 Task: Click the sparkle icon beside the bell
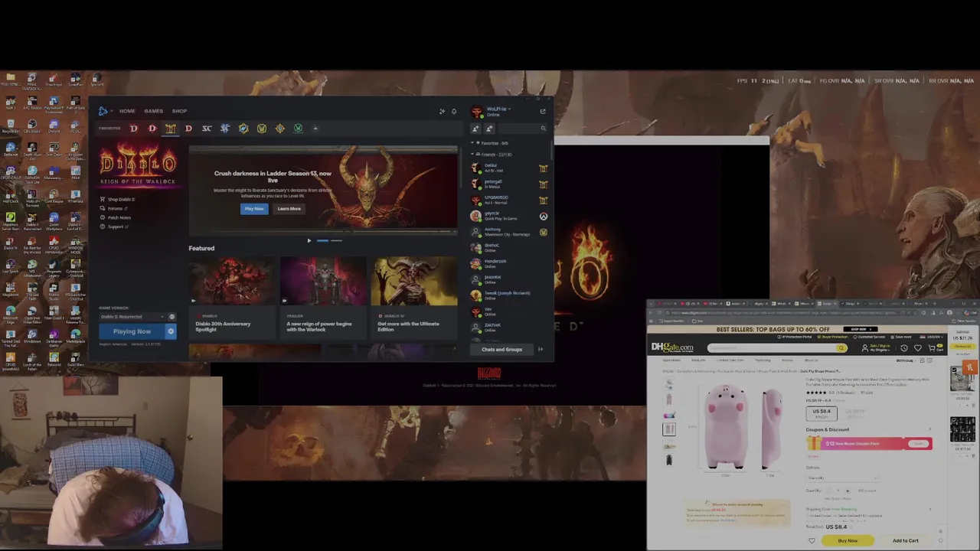pos(442,112)
